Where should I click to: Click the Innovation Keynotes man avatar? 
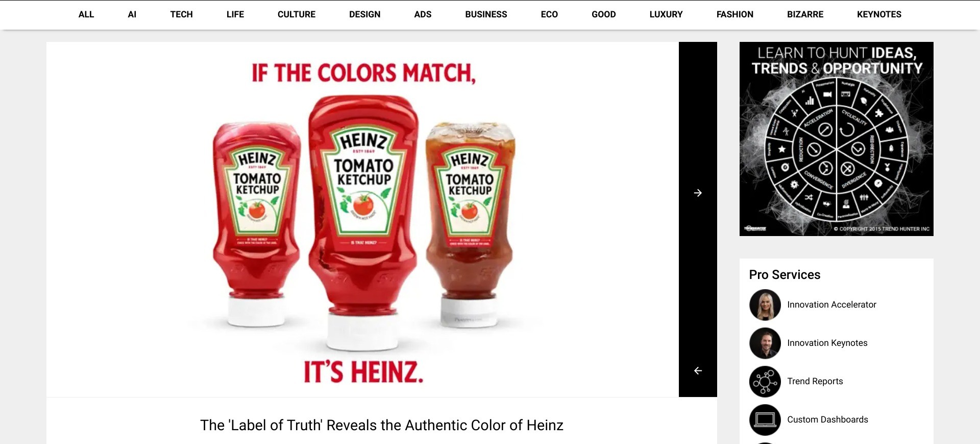coord(765,343)
